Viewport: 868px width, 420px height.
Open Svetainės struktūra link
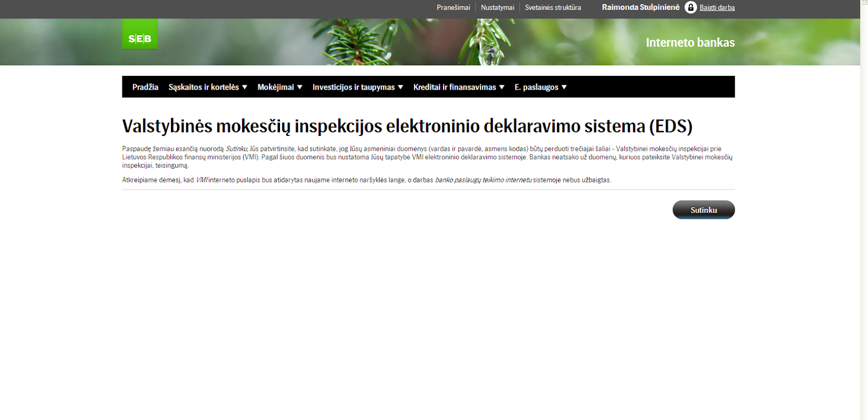(553, 7)
